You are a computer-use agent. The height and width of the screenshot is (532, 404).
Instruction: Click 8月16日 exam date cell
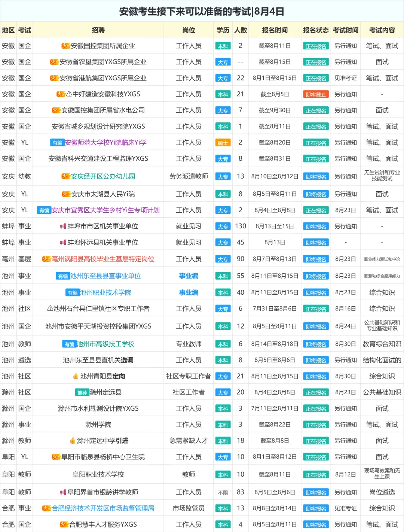(346, 309)
